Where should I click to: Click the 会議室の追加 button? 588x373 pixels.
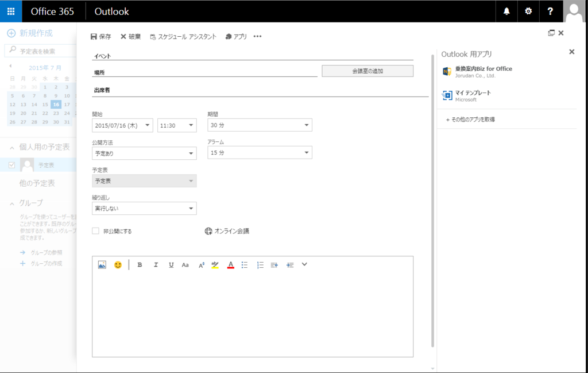[x=367, y=70]
